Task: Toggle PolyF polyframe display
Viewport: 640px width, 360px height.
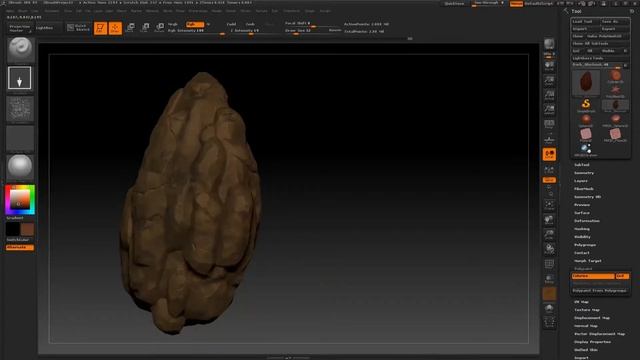Action: pos(549,264)
